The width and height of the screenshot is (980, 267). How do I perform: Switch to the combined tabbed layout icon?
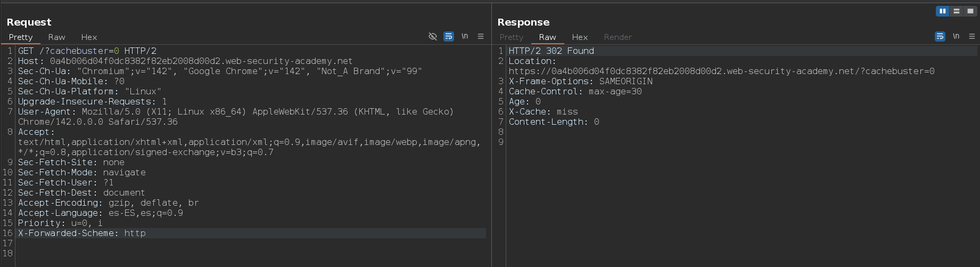(970, 11)
